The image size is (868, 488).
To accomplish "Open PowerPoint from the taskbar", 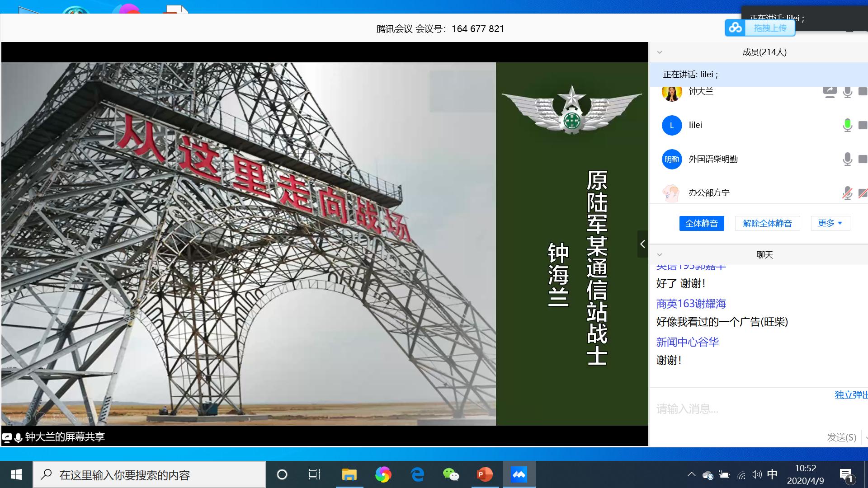I will [484, 474].
